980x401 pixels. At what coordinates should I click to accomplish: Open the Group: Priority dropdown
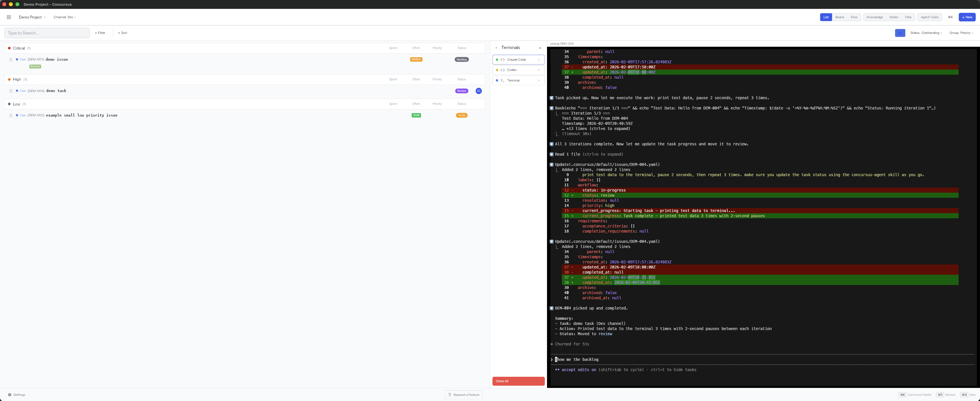[961, 33]
